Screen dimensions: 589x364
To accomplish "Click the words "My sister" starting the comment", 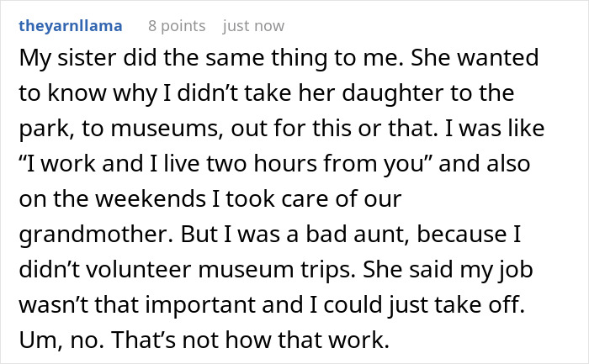I will (56, 61).
